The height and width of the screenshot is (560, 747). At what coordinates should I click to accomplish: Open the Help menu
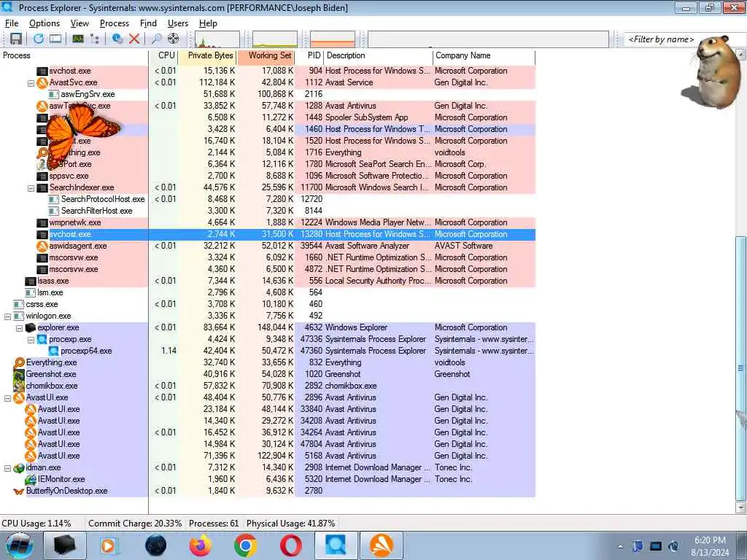[208, 23]
